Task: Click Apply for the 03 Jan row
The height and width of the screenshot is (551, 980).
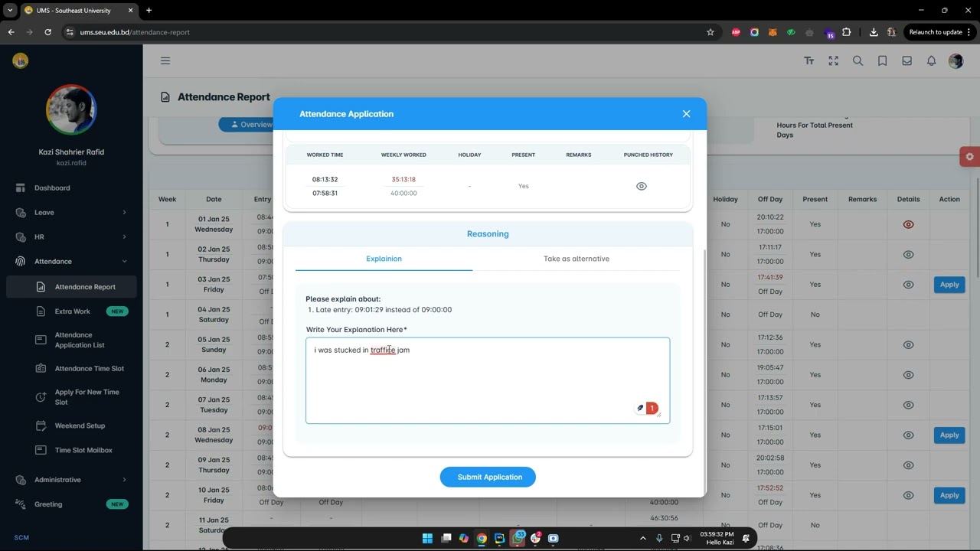Action: click(949, 285)
